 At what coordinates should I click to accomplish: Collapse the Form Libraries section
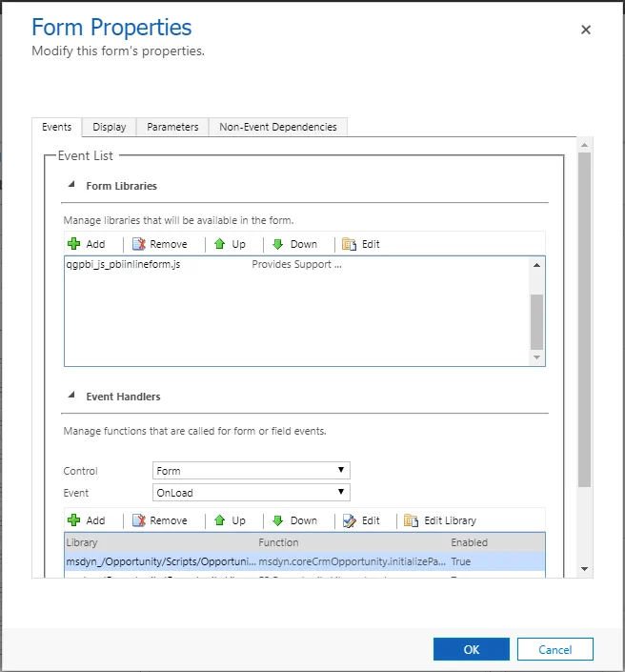(71, 184)
